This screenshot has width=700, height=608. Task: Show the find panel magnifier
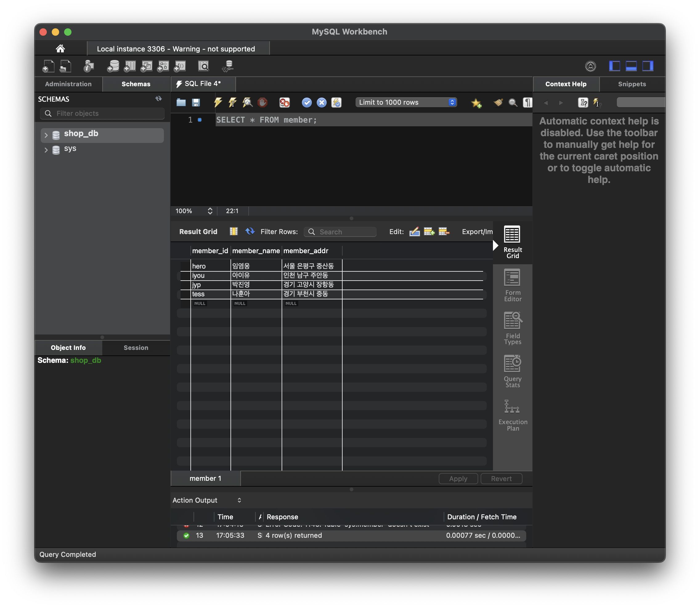(513, 103)
